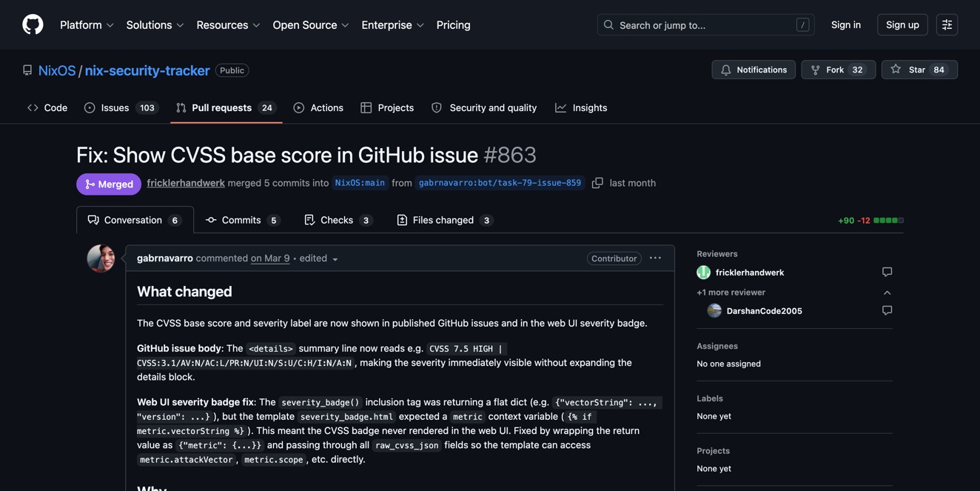Switch to the Files changed tab
Viewport: 980px width, 491px height.
coord(444,220)
